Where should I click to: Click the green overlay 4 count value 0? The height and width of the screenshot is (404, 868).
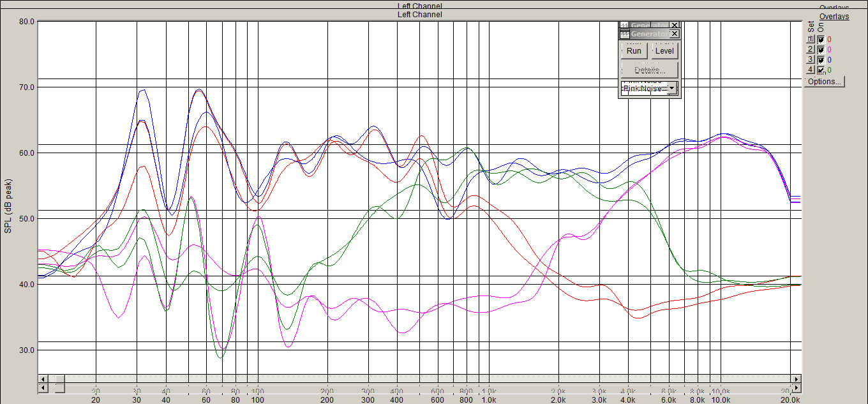coord(829,70)
